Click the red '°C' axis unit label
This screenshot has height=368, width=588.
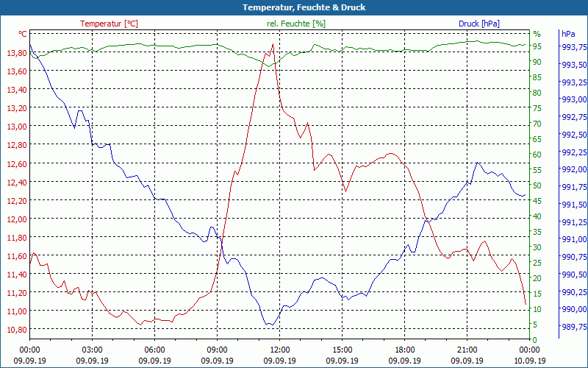[x=23, y=34]
